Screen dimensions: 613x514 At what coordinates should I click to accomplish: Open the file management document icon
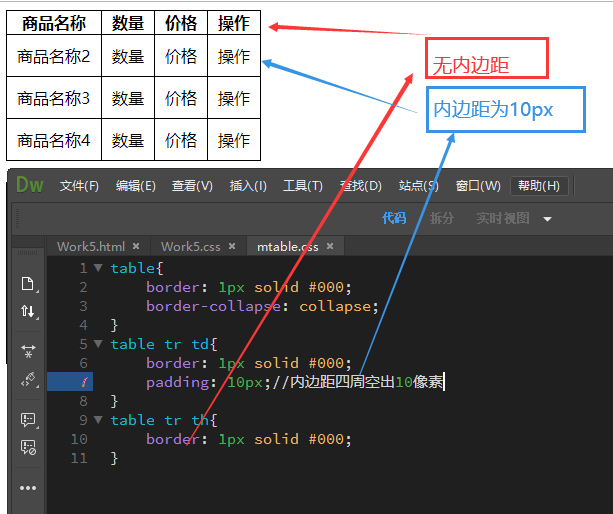28,283
